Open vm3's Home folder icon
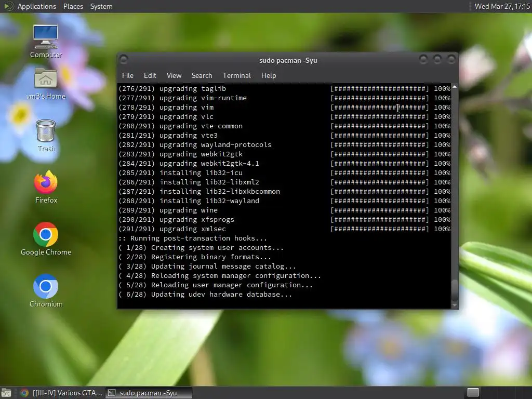 click(x=46, y=84)
